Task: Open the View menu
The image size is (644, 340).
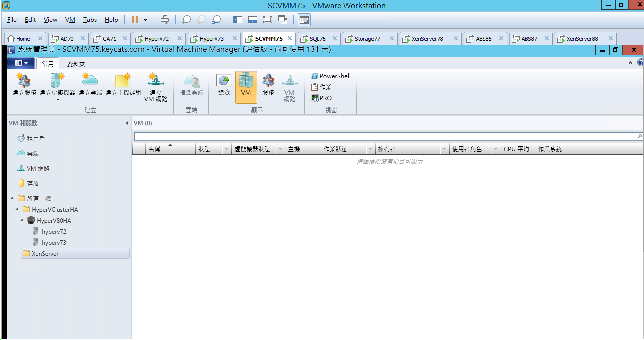Action: click(x=50, y=20)
